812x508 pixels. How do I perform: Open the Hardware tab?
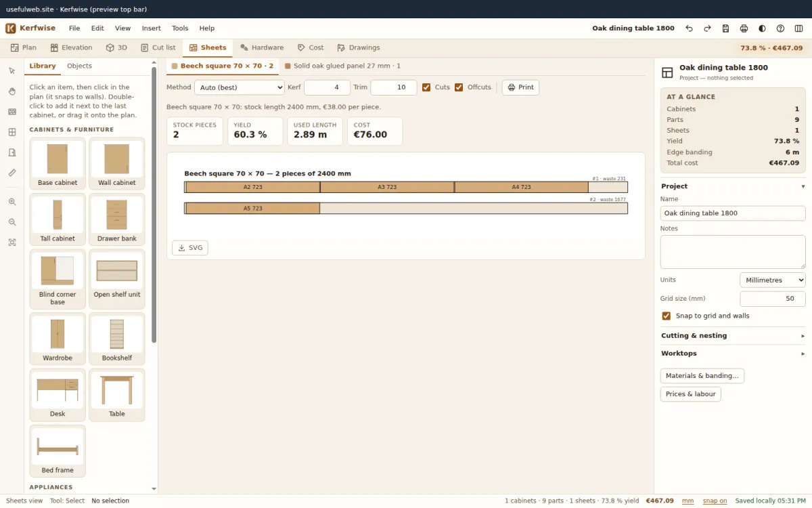(262, 48)
